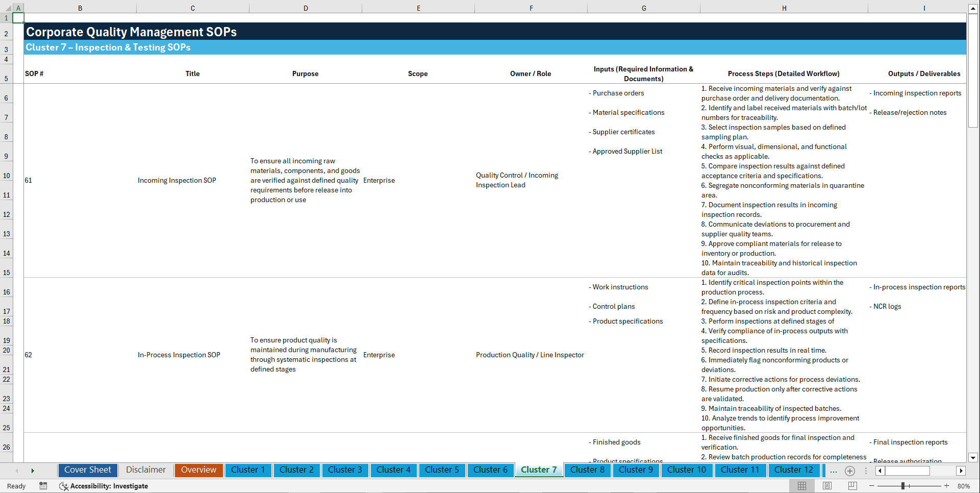Click the vertical scrollbar thumb
Viewport: 980px width, 493px height.
coord(973,71)
